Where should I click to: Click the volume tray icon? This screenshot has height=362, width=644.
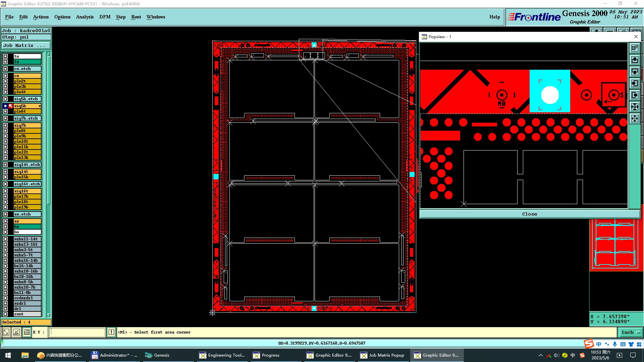556,355
